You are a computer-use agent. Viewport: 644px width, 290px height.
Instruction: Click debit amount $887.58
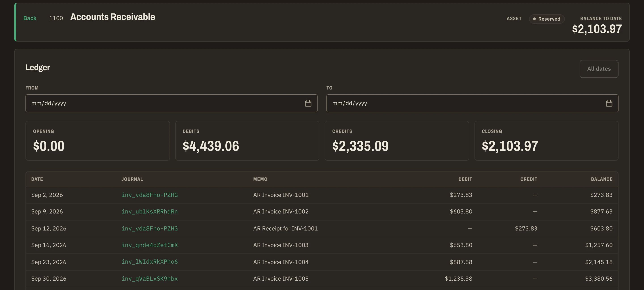(x=461, y=262)
